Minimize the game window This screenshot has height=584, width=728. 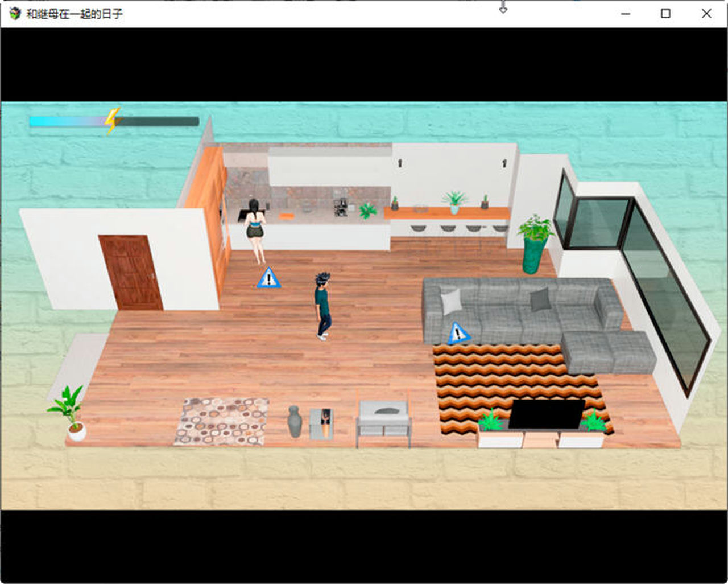pyautogui.click(x=626, y=13)
